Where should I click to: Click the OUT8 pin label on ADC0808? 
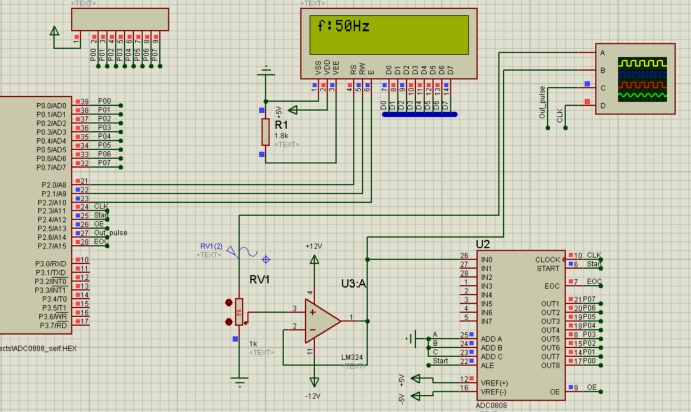coord(550,365)
